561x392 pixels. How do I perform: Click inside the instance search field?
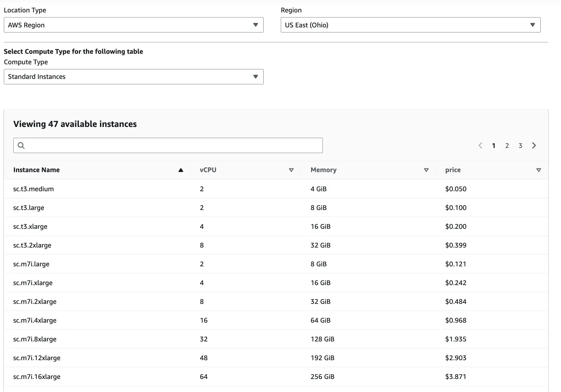[172, 145]
